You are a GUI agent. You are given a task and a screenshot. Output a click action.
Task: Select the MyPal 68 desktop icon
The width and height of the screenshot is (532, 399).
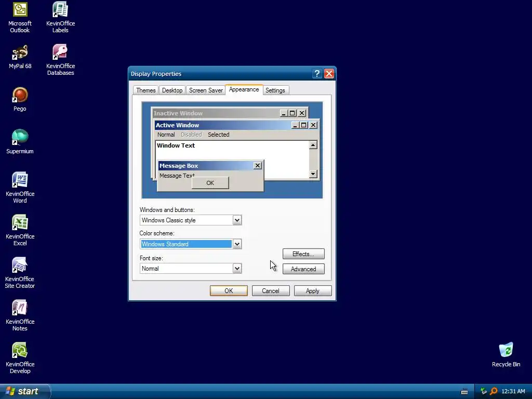(x=20, y=57)
